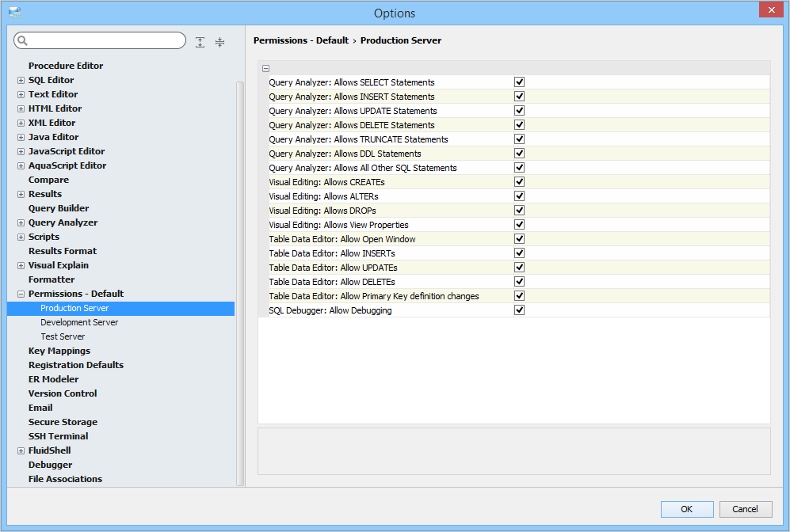Uncheck Allows UPDATE Statements
Viewport: 790px width, 532px height.
[x=520, y=110]
